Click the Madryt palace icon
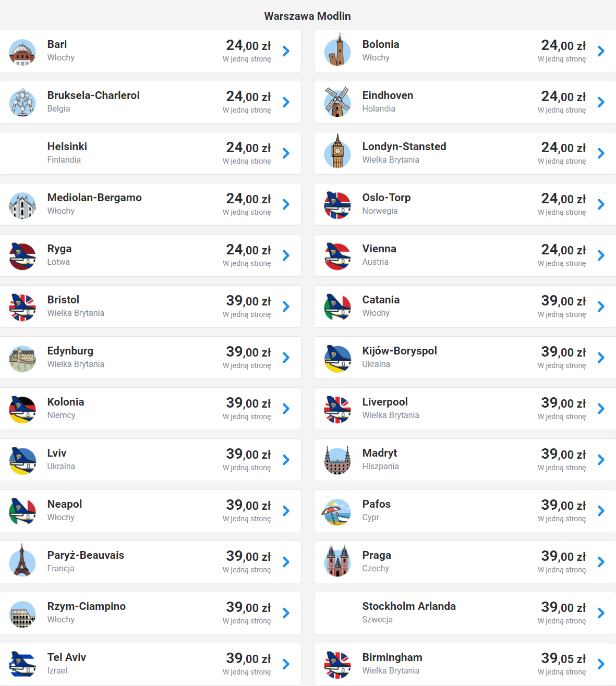Screen dimensions: 616x686 pos(337,460)
